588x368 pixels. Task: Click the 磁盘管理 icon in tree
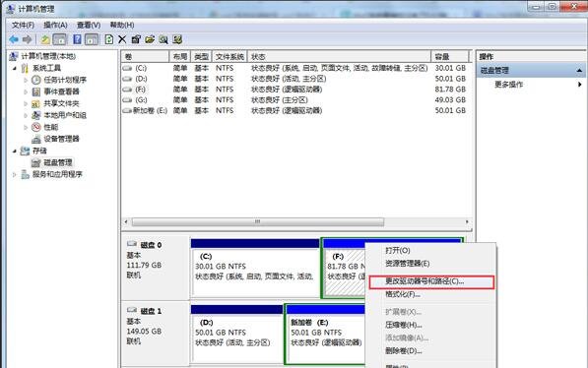(x=36, y=162)
